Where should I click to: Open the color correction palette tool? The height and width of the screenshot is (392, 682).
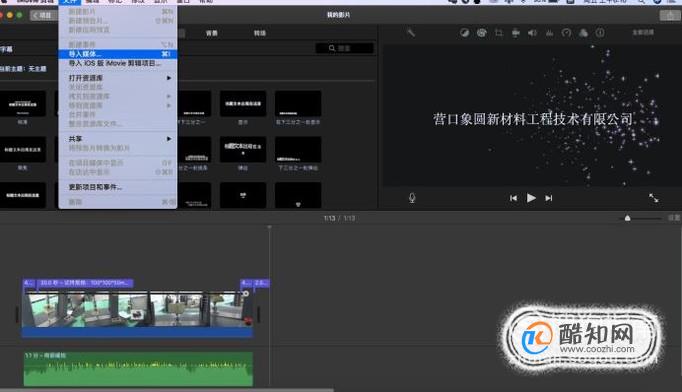[481, 33]
